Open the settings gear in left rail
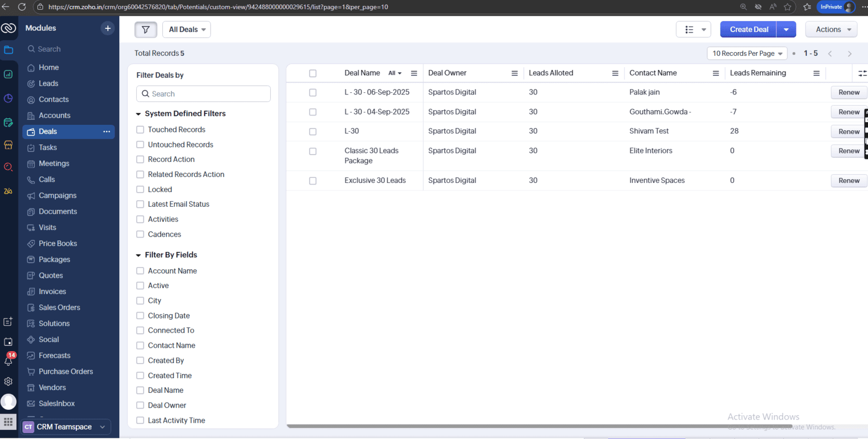Screen dimensions: 868x439 point(8,381)
